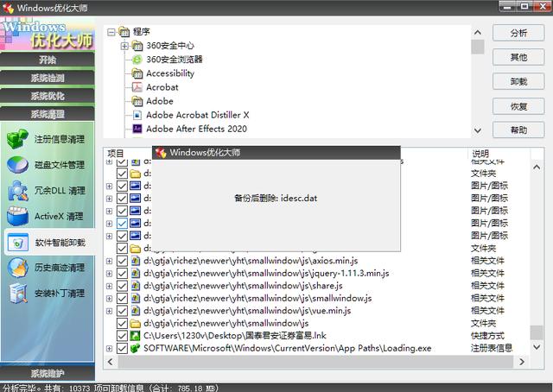Expand App Paths\Loading.exe row
The width and height of the screenshot is (553, 392).
click(x=110, y=349)
